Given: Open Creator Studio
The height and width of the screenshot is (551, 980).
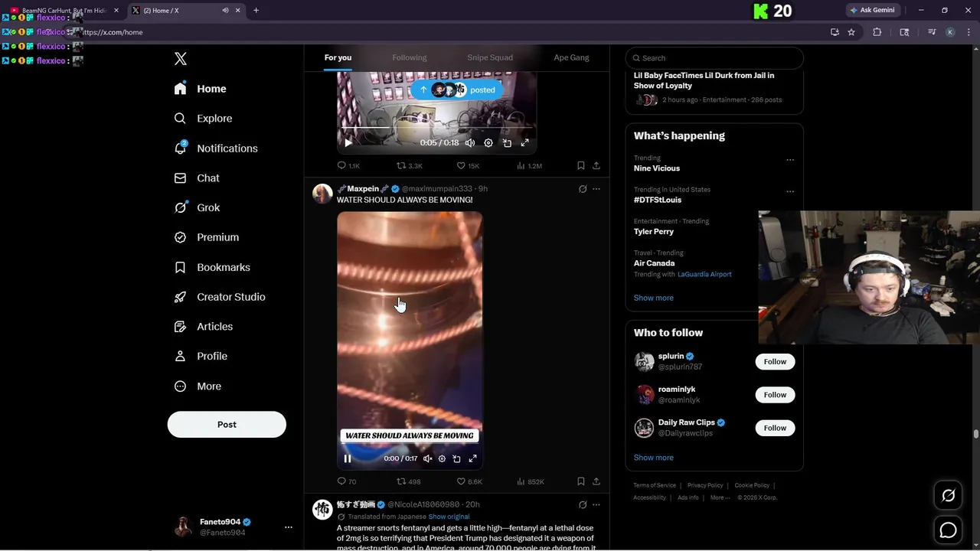Looking at the screenshot, I should pos(220,297).
